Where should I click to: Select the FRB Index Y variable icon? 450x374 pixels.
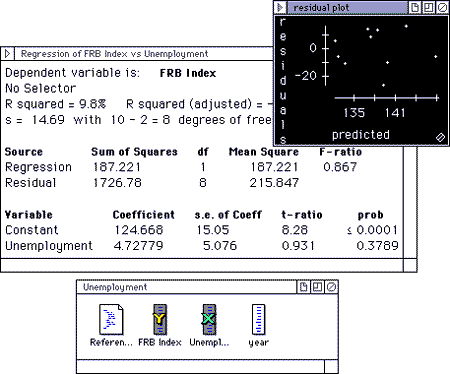point(160,319)
